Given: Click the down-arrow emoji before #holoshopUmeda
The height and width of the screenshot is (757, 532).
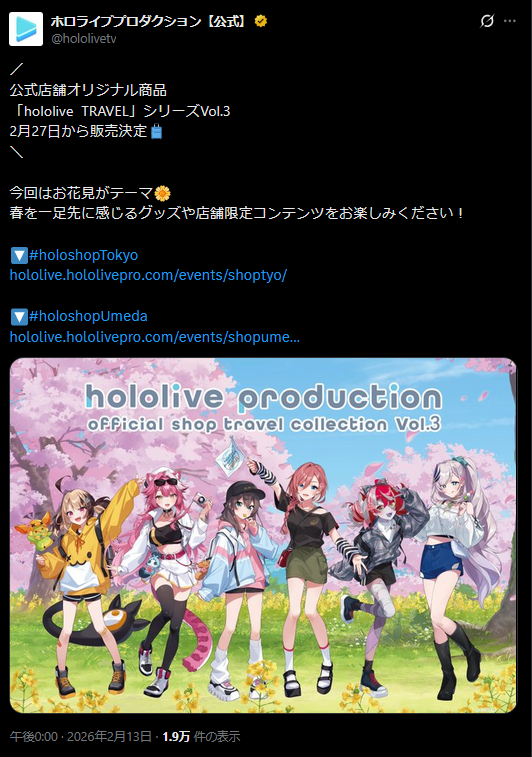Looking at the screenshot, I should click(x=19, y=317).
